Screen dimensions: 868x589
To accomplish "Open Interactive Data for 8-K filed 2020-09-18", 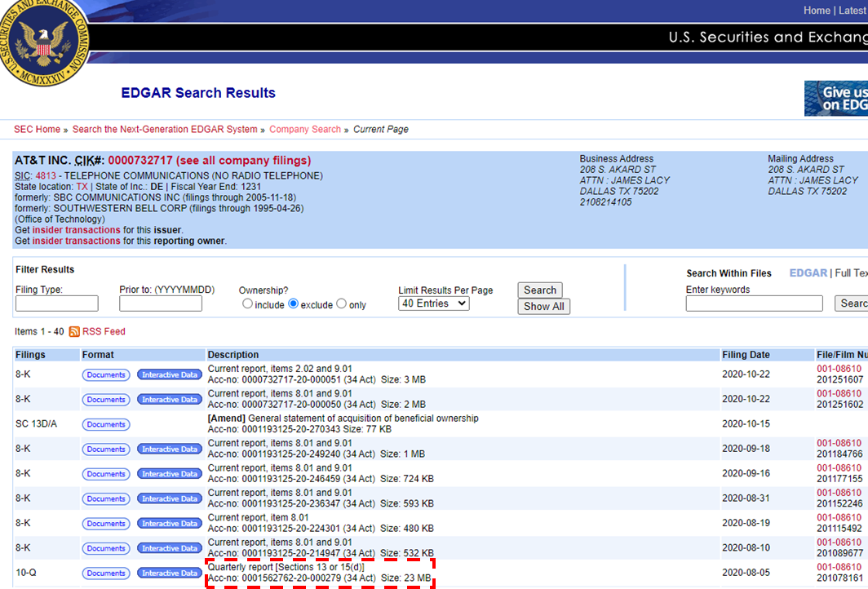I will tap(170, 449).
